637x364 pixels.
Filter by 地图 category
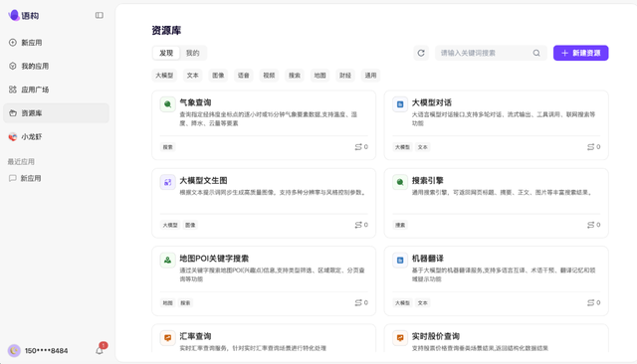[x=319, y=76]
